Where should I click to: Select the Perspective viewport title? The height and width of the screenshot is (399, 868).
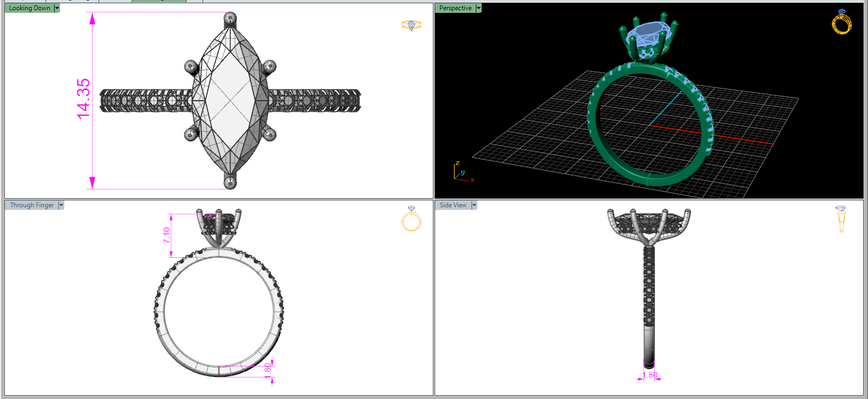[455, 8]
